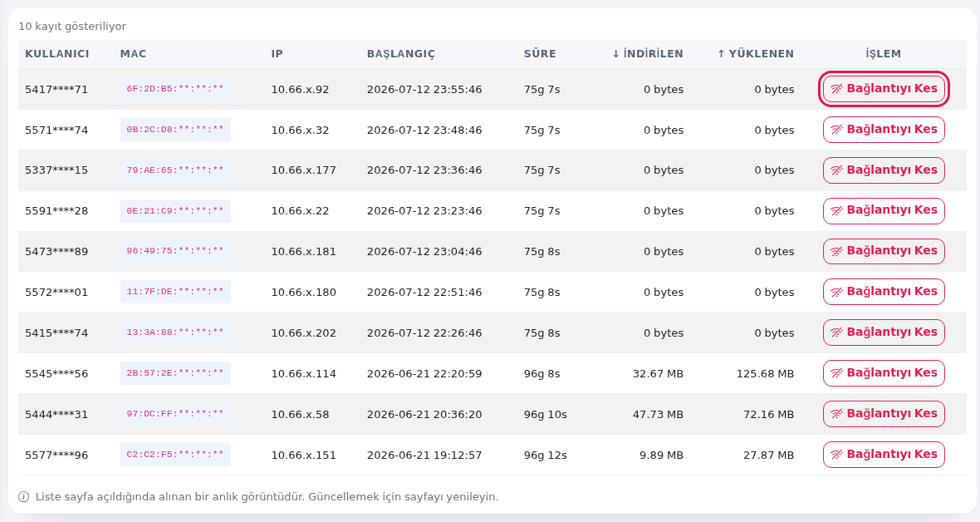
Task: Select MAC badge 0B:2C:D8:**:**:**
Action: pyautogui.click(x=175, y=130)
